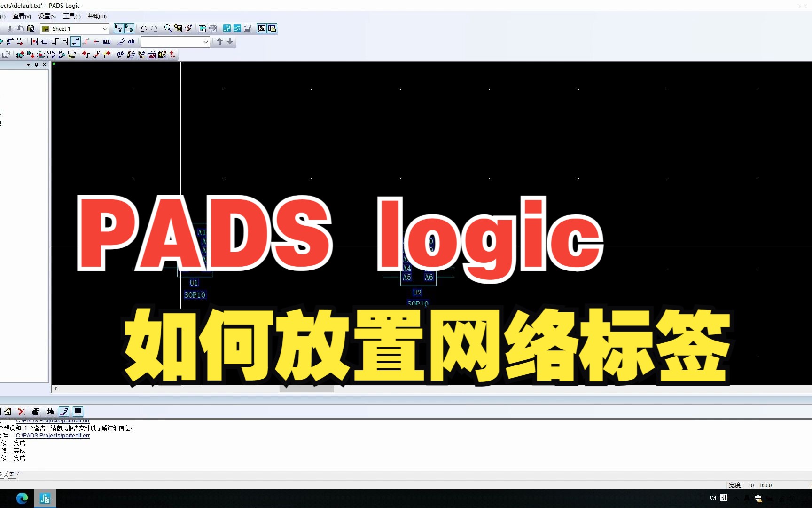Screen dimensions: 812x508
Task: Click the Paste clipboard icon
Action: (x=31, y=28)
